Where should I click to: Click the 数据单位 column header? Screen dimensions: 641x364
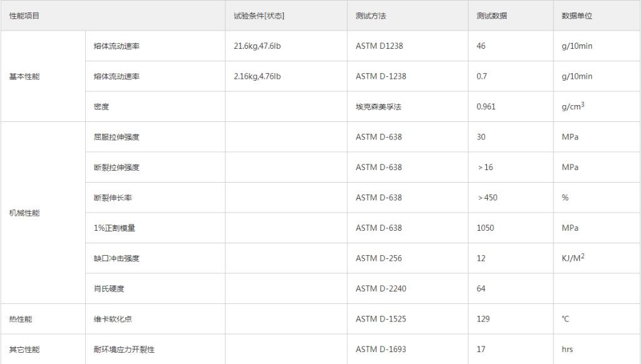click(577, 16)
